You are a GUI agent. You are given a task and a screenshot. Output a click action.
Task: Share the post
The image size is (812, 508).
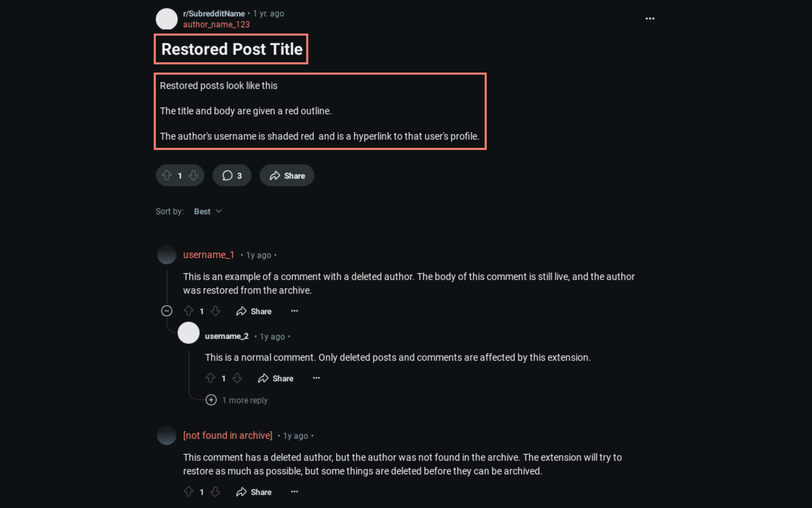point(287,175)
